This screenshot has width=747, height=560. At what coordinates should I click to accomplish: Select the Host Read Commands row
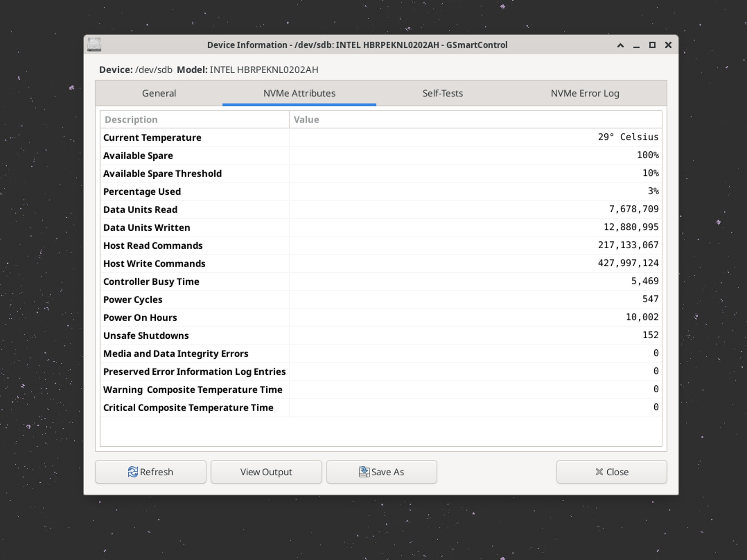coord(381,245)
